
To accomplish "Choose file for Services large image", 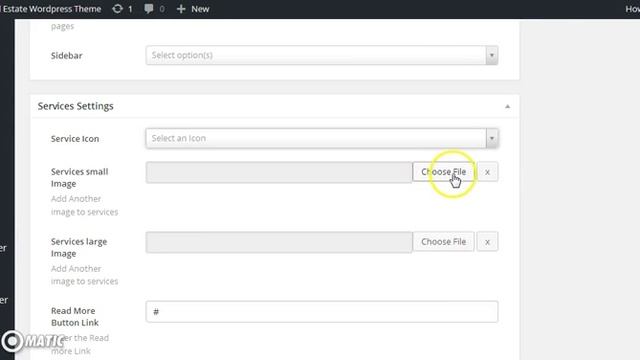I will (443, 242).
